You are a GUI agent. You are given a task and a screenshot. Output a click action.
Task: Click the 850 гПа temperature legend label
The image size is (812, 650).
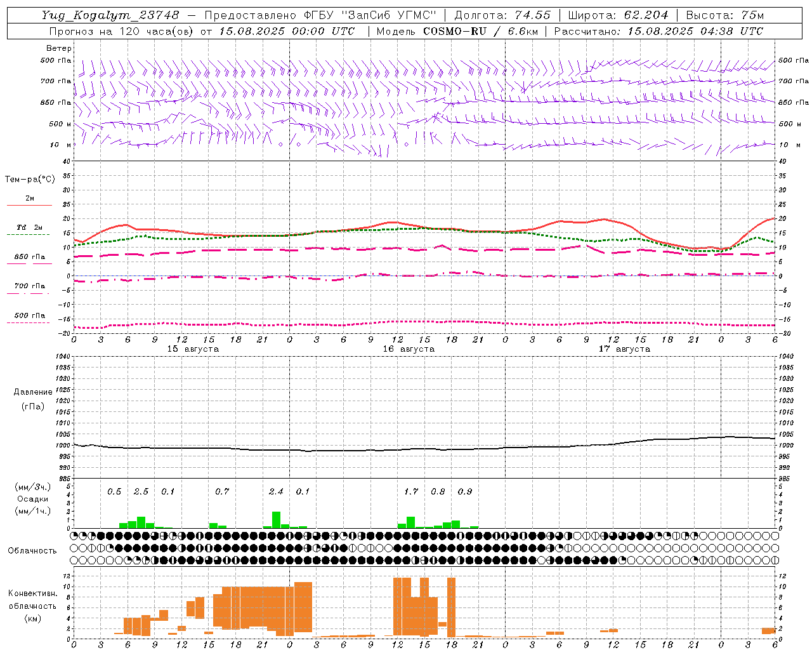pos(30,257)
